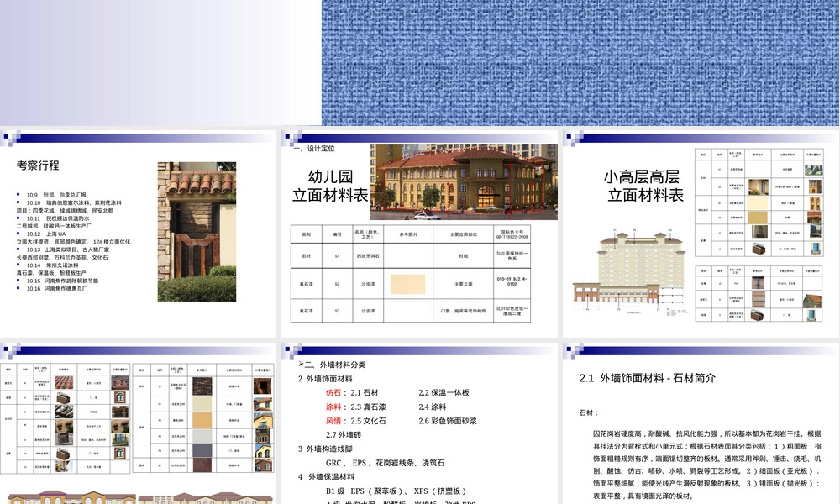Select the S2 cell in the material table
840x504 pixels.
click(x=337, y=284)
